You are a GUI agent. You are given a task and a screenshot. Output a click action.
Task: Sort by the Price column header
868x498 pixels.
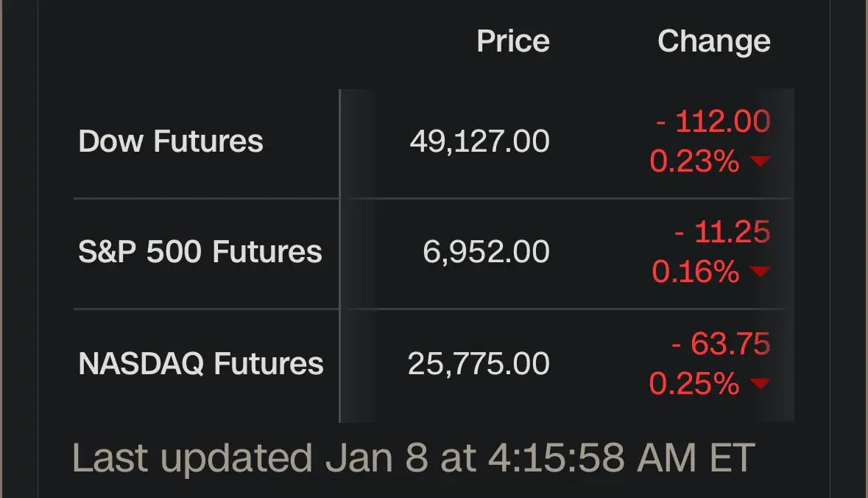pos(513,41)
